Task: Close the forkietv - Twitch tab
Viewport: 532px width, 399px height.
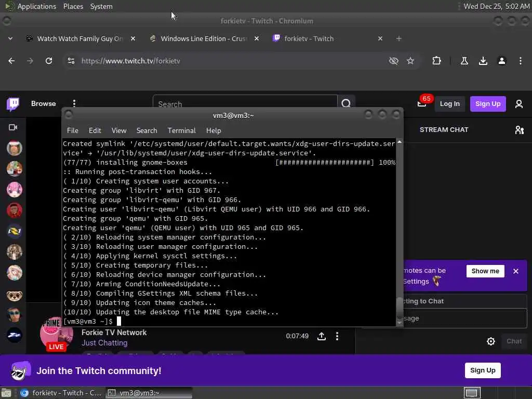Action: pos(380,38)
